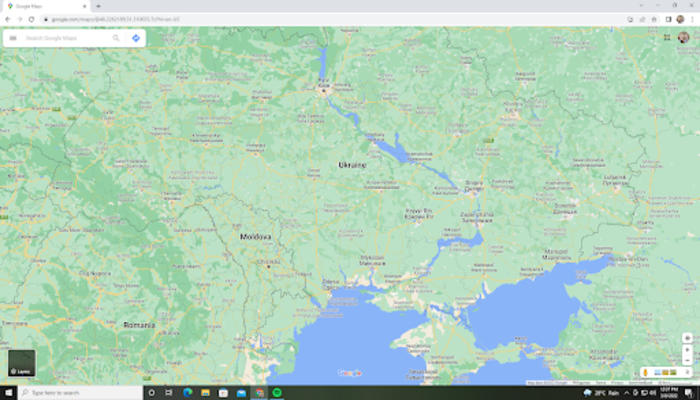Select the Street View Pegman icon
The height and width of the screenshot is (400, 700).
click(x=645, y=372)
